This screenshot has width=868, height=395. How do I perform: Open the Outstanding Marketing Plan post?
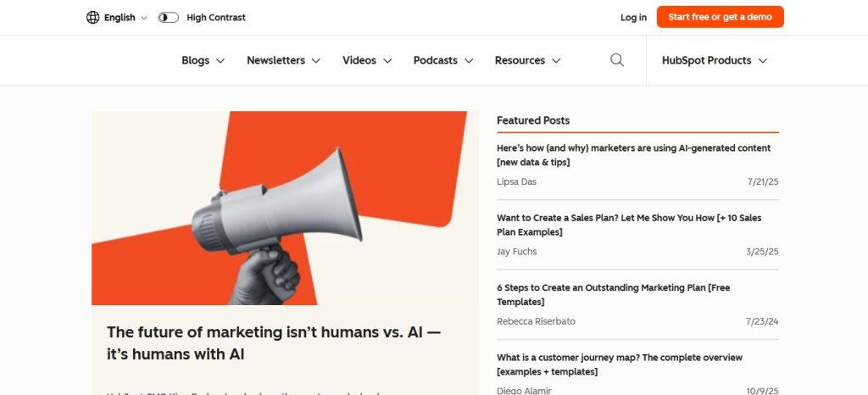[x=613, y=294]
